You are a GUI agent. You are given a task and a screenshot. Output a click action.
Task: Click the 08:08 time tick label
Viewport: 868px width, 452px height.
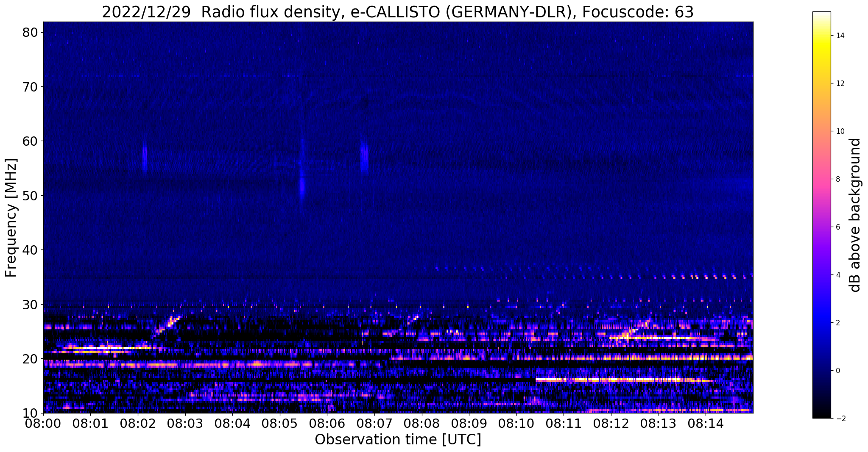(421, 423)
